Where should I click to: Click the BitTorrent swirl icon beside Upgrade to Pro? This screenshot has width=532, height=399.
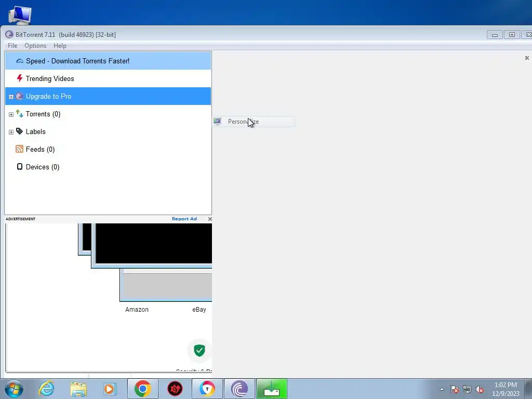click(20, 96)
